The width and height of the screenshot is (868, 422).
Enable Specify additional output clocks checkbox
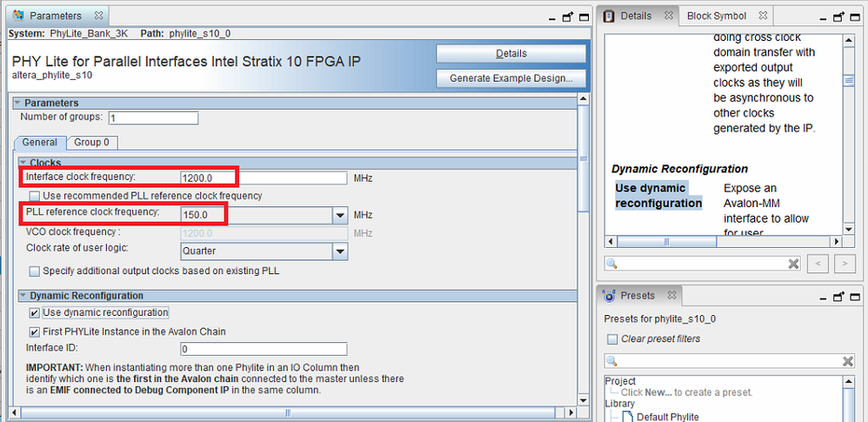[x=35, y=271]
